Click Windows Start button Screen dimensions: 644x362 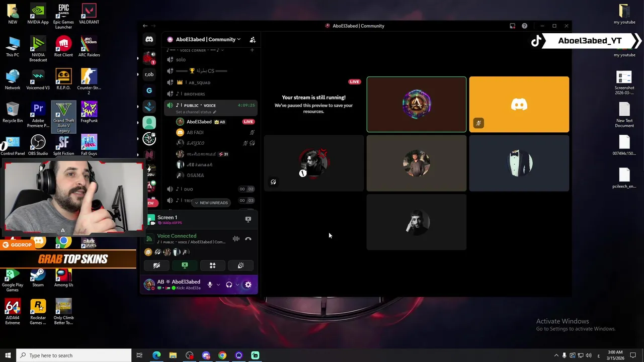click(8, 355)
